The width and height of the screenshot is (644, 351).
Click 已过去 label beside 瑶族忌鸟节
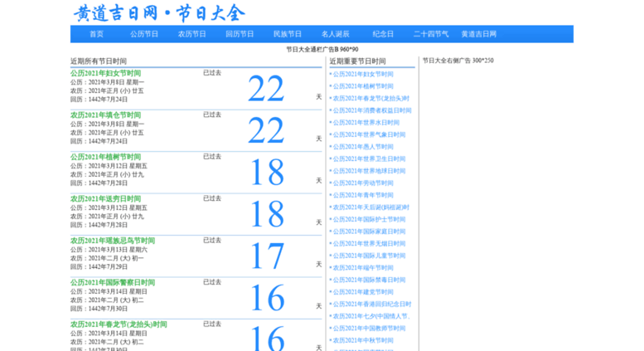point(212,241)
